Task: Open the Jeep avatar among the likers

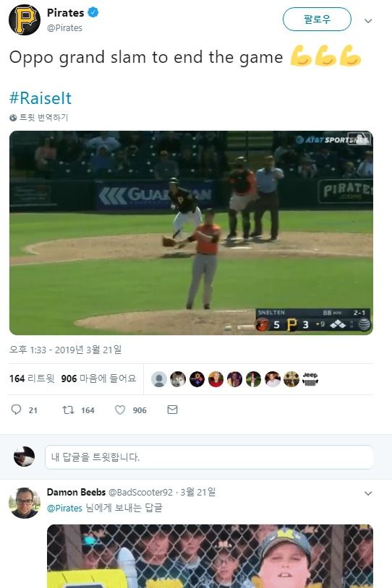Action: [310, 379]
